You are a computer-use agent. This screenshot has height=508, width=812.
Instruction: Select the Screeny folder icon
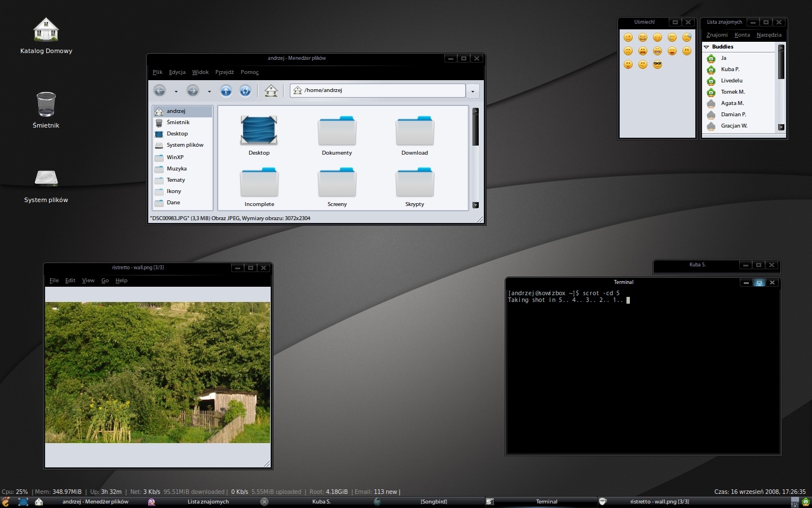click(x=337, y=182)
